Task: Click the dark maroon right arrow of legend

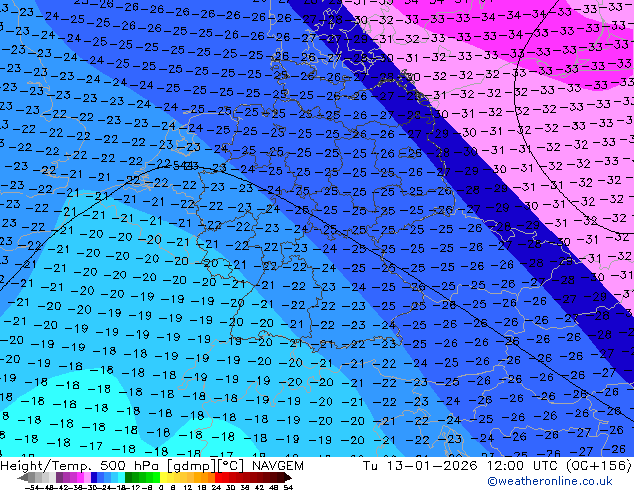Action: click(288, 477)
